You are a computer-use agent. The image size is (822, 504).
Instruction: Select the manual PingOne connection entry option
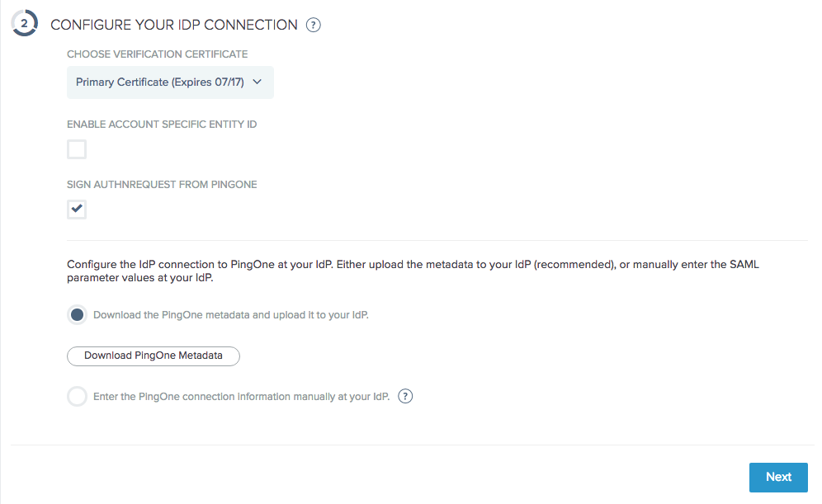(77, 396)
